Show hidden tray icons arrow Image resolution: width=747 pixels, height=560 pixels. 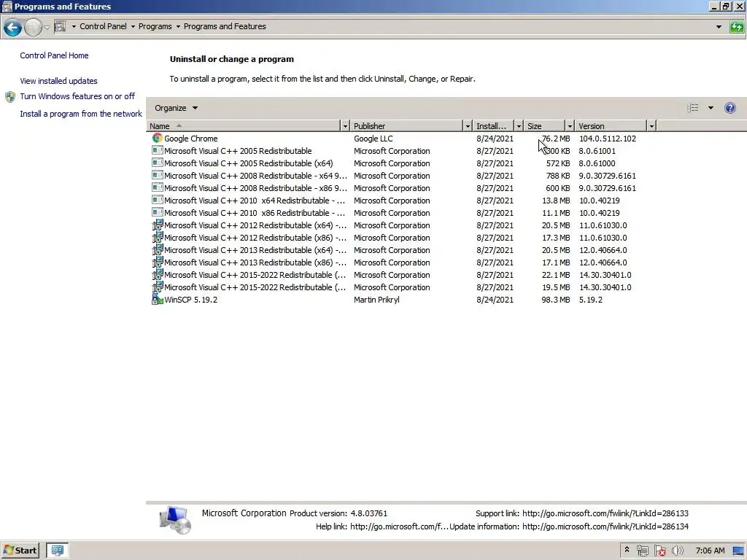click(627, 550)
